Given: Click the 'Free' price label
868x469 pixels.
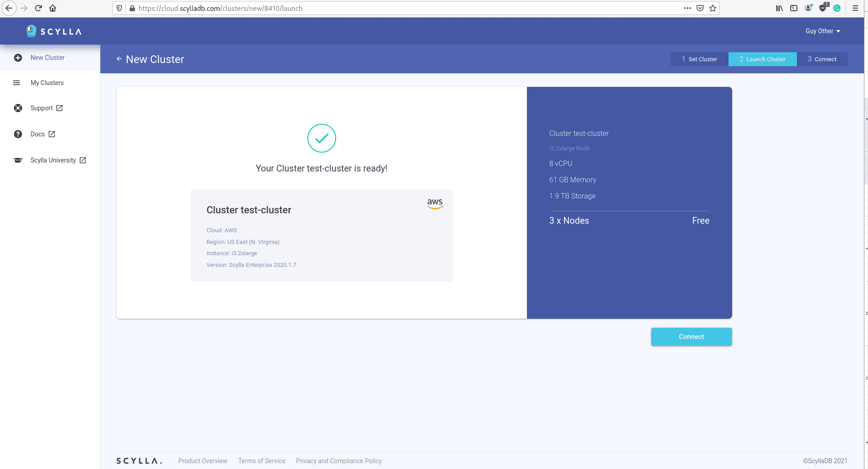Looking at the screenshot, I should pyautogui.click(x=701, y=221).
